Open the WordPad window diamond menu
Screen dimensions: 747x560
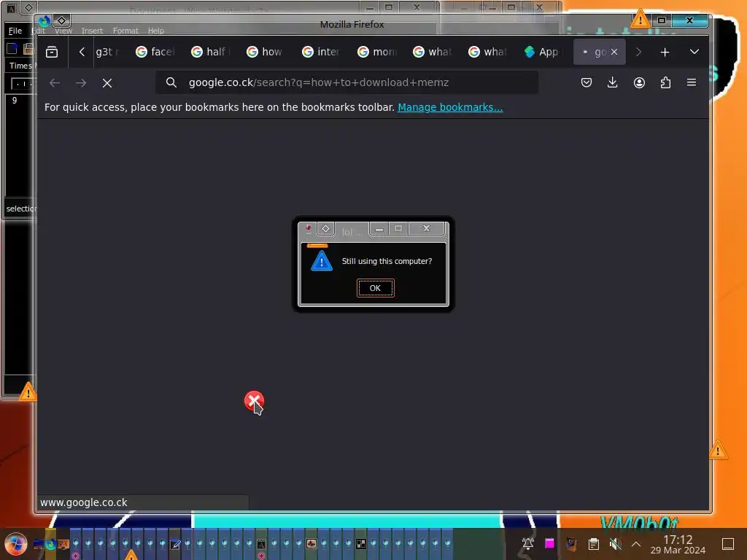pyautogui.click(x=28, y=7)
